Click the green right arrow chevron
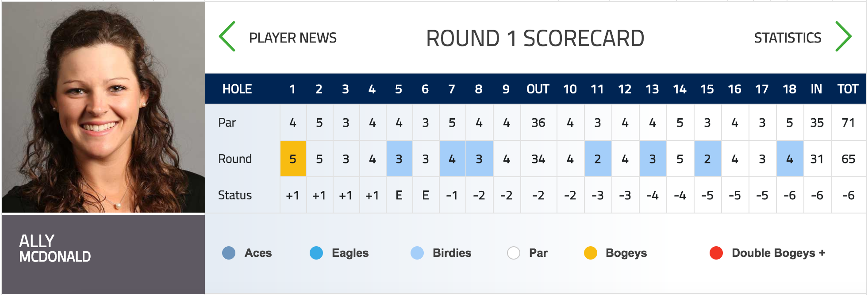 843,36
